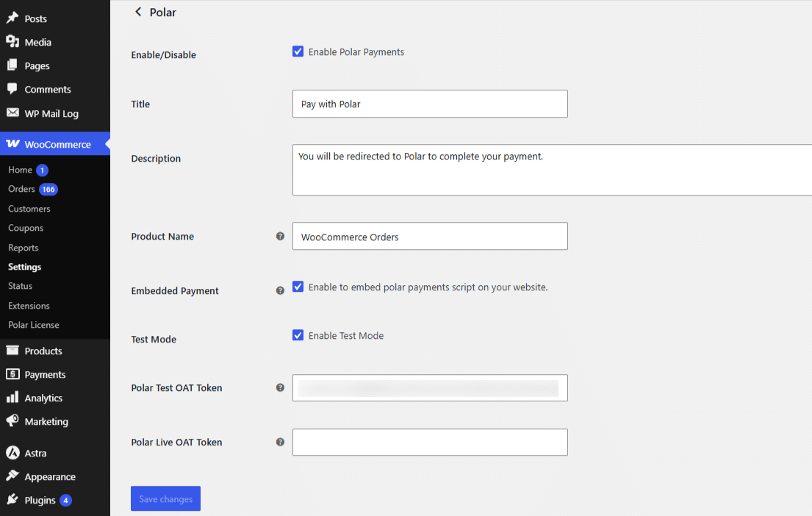
Task: Disable the Enable Test Mode checkbox
Action: pos(298,335)
